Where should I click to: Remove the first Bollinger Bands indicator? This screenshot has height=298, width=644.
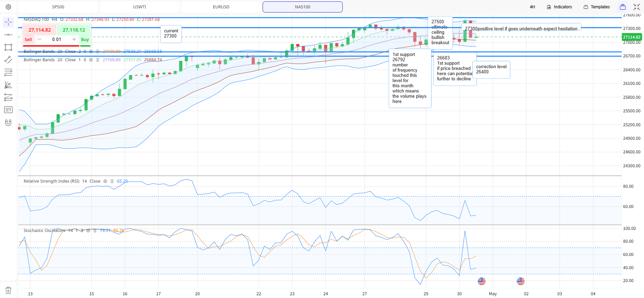click(98, 51)
